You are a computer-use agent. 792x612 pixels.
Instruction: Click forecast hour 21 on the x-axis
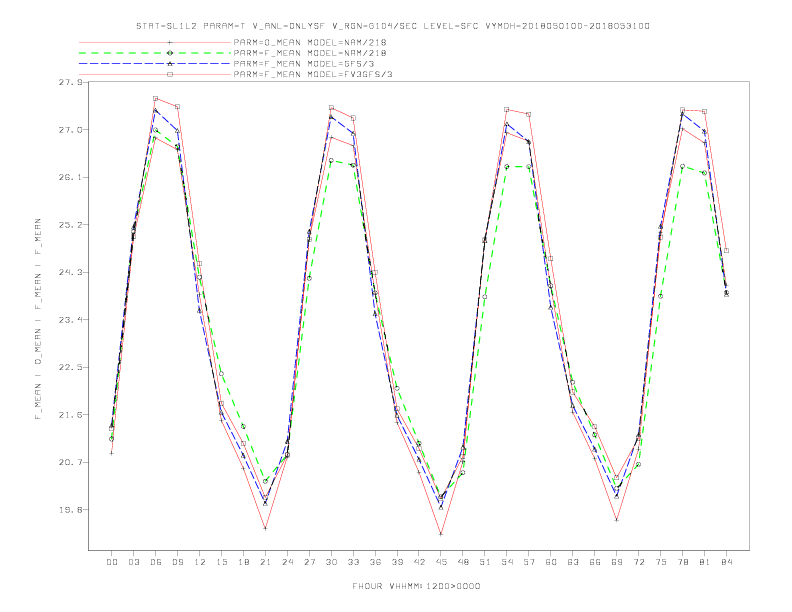(x=265, y=562)
